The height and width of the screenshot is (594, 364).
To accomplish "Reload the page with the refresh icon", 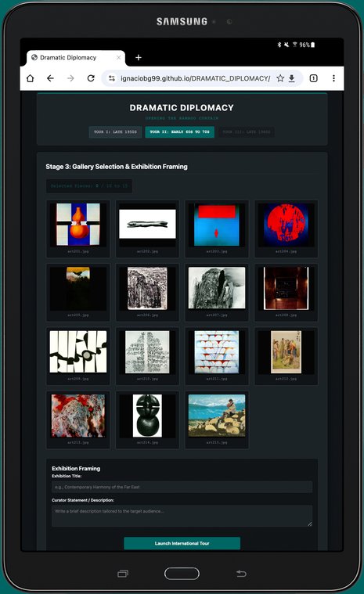I will pos(91,78).
